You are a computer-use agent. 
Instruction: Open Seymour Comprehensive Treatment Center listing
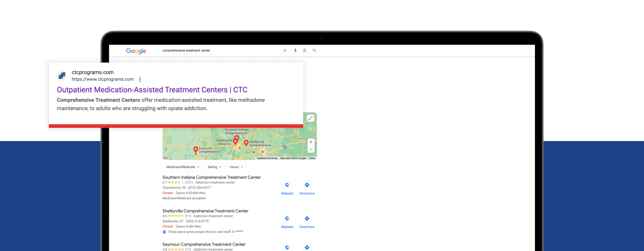pyautogui.click(x=204, y=244)
